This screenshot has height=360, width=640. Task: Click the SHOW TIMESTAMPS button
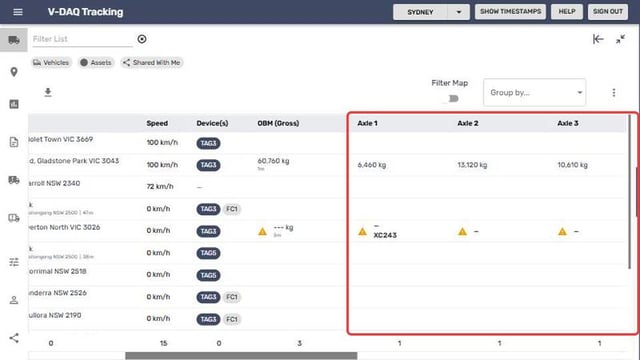tap(511, 11)
